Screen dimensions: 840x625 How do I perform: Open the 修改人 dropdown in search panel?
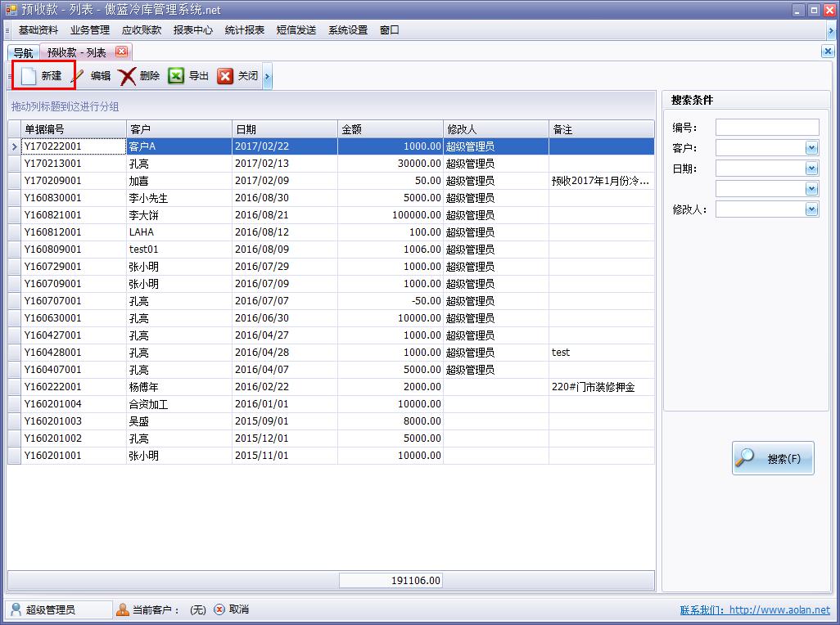click(811, 209)
